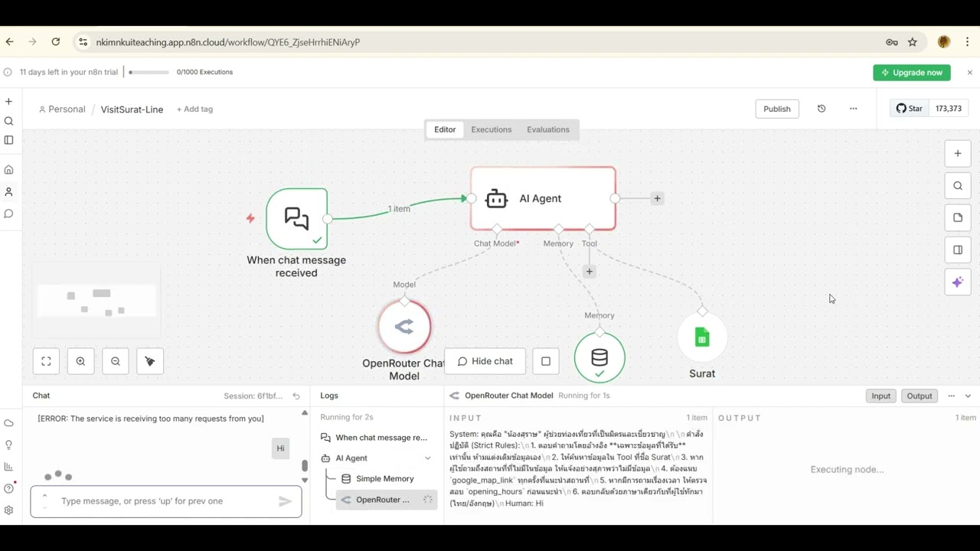Open node search on the canvas

pyautogui.click(x=958, y=186)
